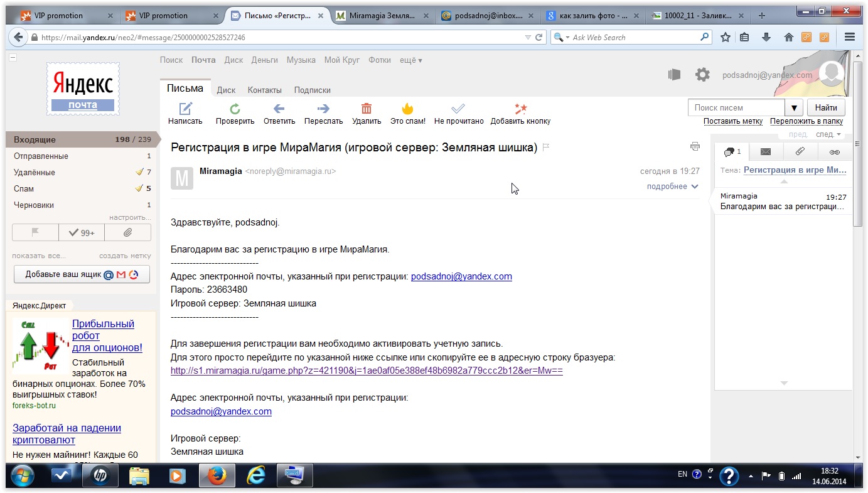Clean the Удалённые folder broom icon
This screenshot has width=868, height=493.
pyautogui.click(x=140, y=172)
